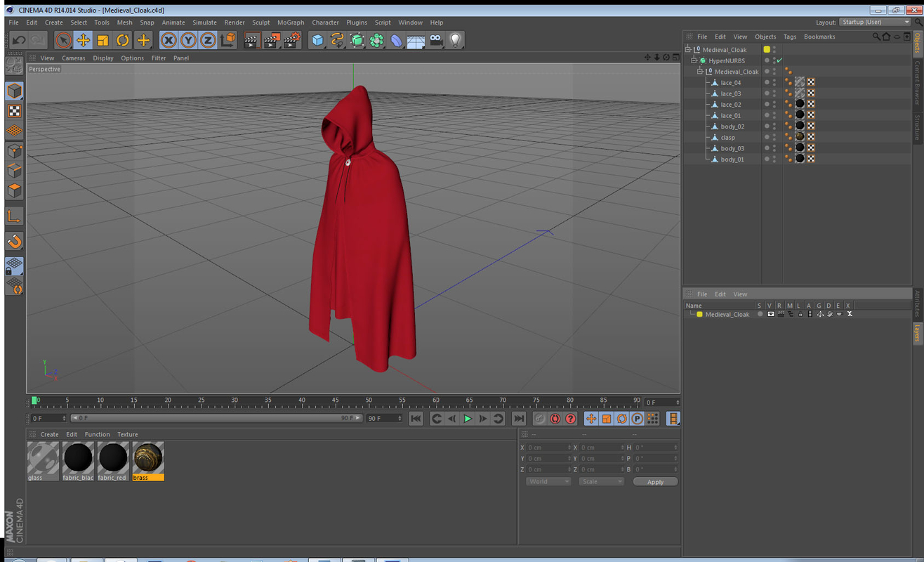
Task: Click Play to start animation playback
Action: (467, 419)
